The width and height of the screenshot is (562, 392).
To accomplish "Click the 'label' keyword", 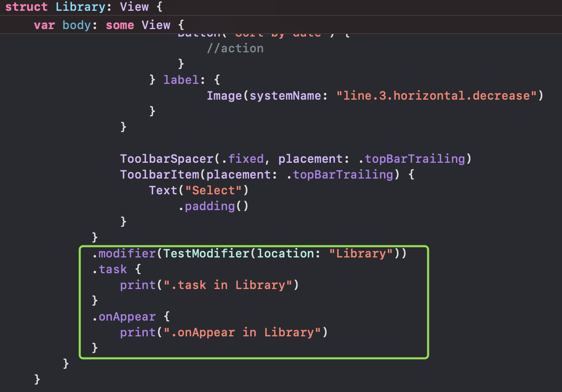I will 181,80.
